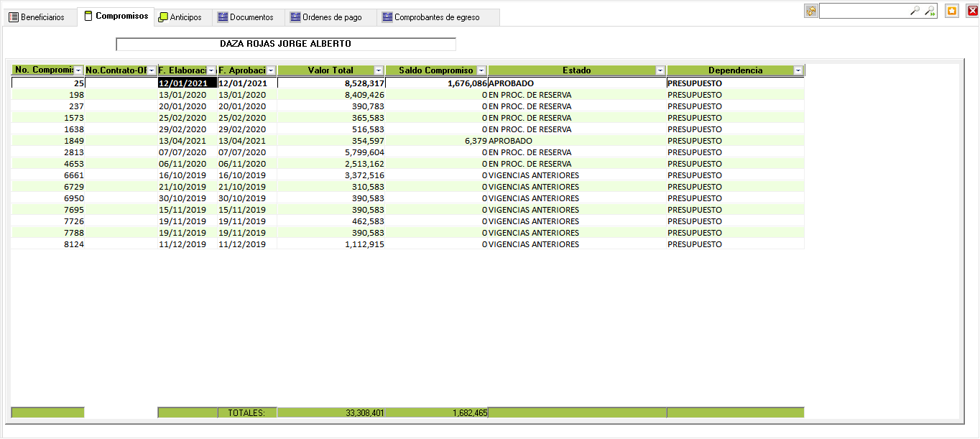Click the search text input field
Screen dimensions: 980x439
(x=864, y=11)
